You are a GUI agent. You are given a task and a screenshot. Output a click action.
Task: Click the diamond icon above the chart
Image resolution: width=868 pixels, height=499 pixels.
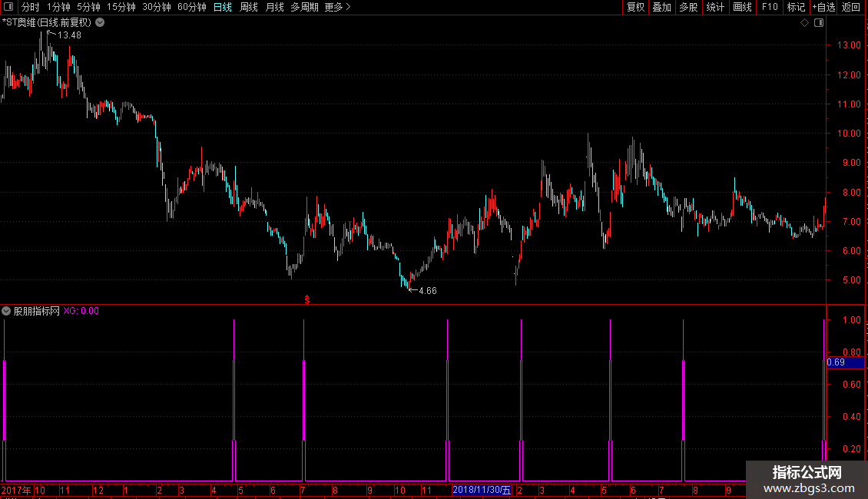click(805, 23)
